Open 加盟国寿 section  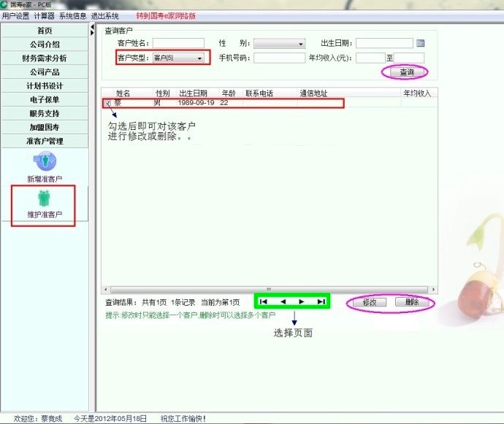pyautogui.click(x=45, y=127)
